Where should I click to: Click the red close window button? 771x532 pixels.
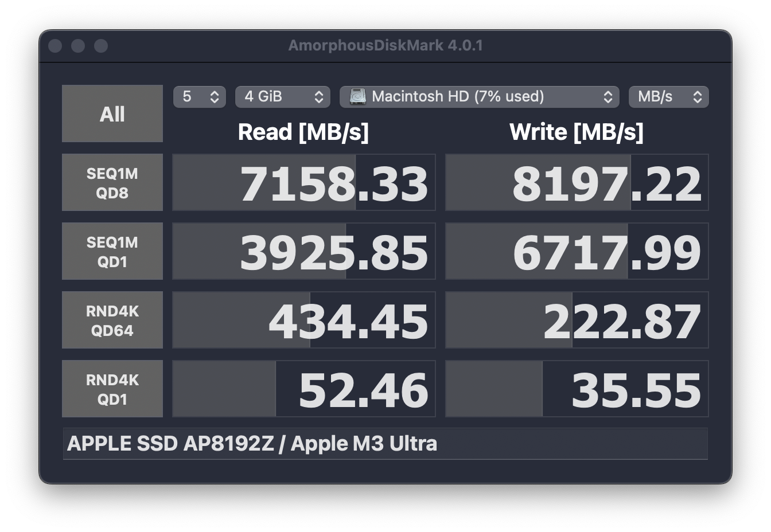(55, 46)
